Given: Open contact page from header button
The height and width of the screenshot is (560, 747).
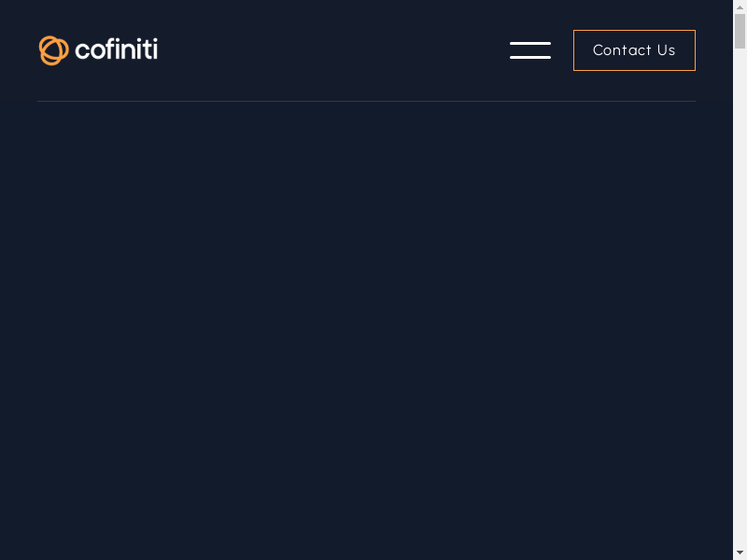Looking at the screenshot, I should click(x=634, y=50).
